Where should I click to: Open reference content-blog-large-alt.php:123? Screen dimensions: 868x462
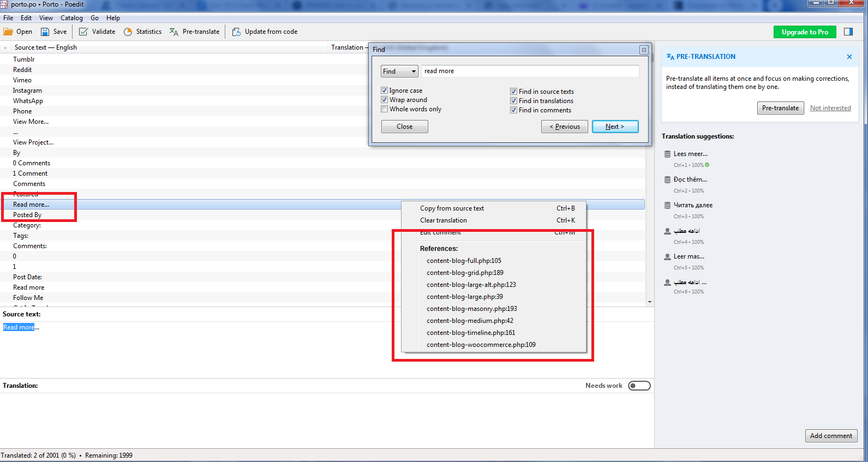tap(471, 285)
